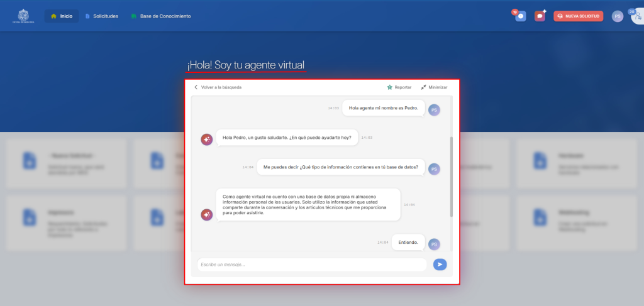The image size is (644, 306).
Task: Open Base de Conocimiento tab
Action: [x=161, y=16]
